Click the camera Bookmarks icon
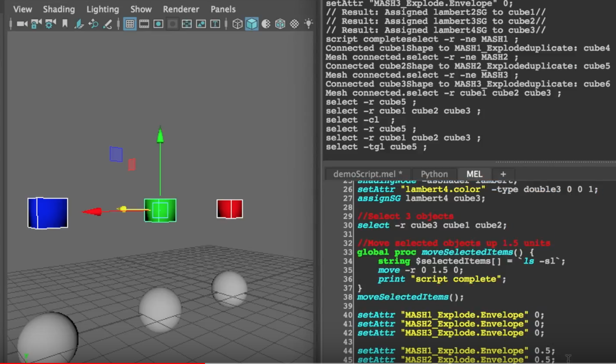Image resolution: width=616 pixels, height=364 pixels. click(65, 24)
